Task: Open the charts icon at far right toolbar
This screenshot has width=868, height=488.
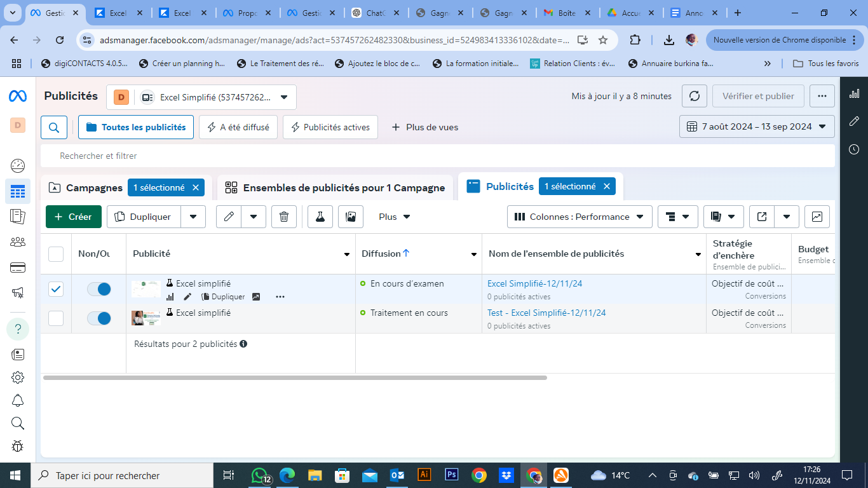Action: tap(817, 217)
